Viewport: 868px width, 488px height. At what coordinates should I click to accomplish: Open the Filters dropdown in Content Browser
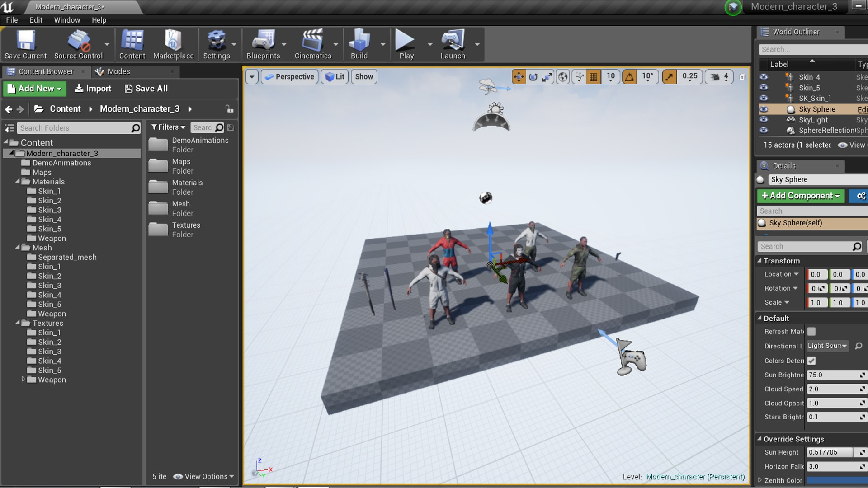tap(168, 127)
